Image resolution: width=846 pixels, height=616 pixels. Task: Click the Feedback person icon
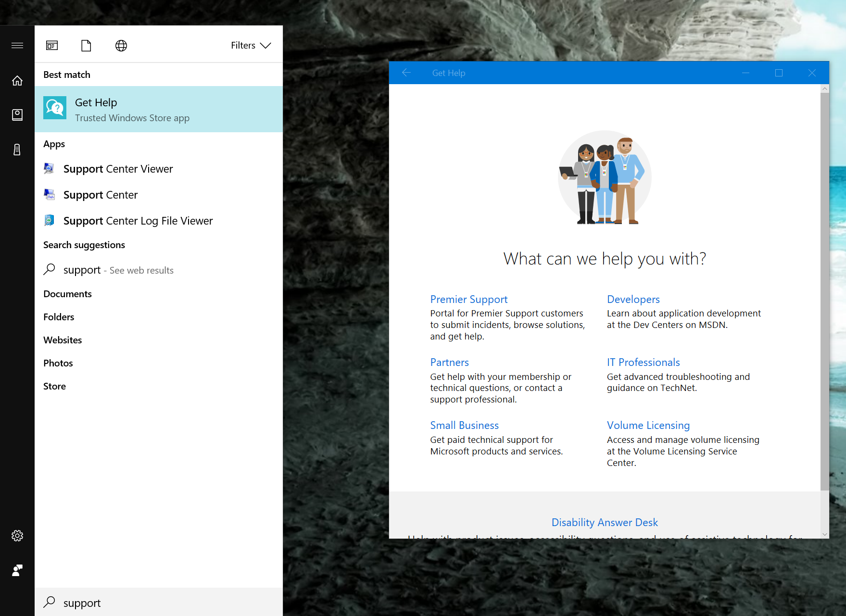point(17,570)
